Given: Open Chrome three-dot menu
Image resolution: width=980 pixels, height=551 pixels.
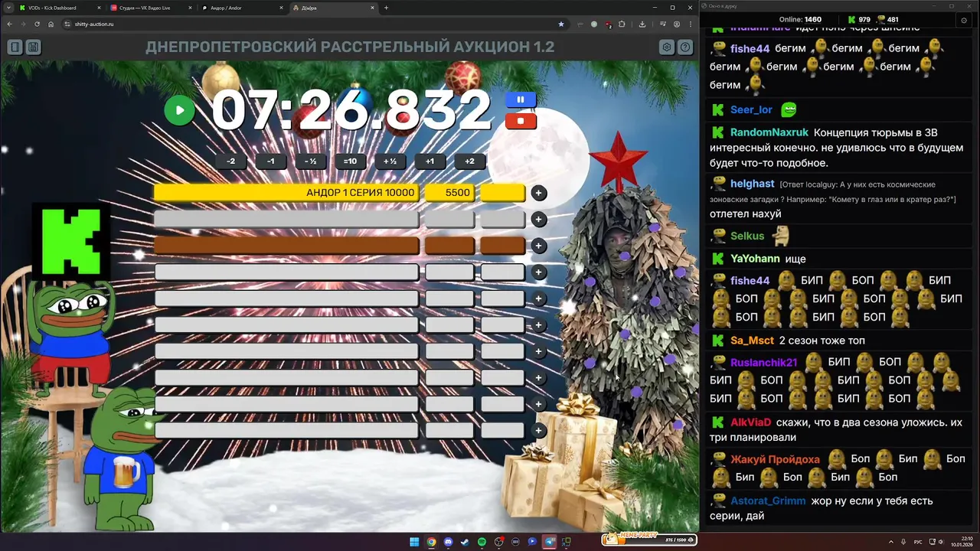Looking at the screenshot, I should click(x=689, y=24).
